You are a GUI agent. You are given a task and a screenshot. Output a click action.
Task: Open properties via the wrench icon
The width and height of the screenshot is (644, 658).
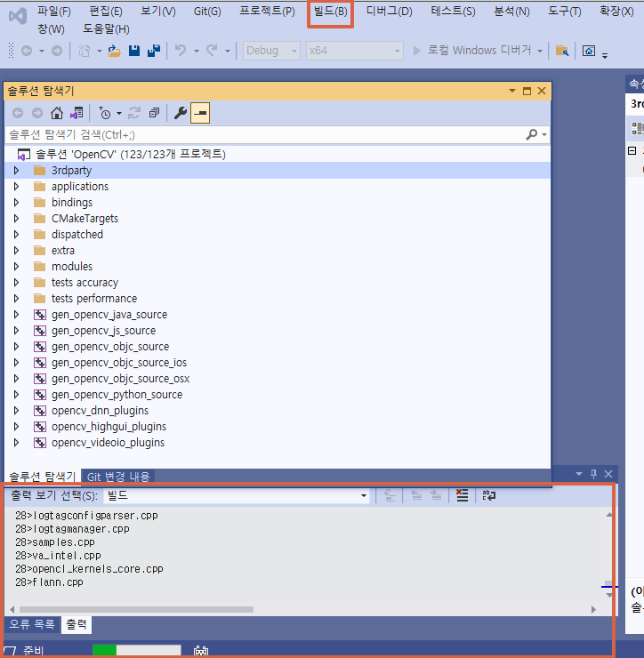click(180, 113)
